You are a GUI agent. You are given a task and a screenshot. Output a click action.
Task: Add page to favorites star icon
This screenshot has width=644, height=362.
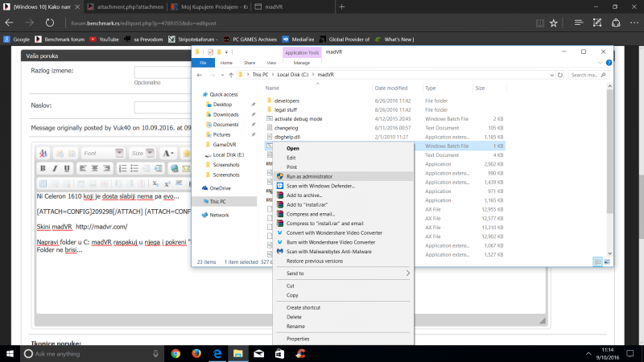point(554,23)
